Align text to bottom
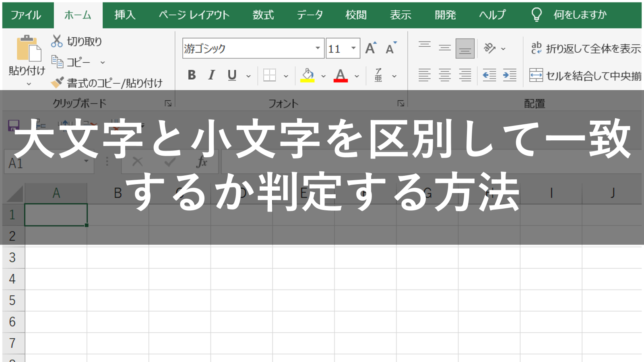Screen dimensions: 644x362 point(465,49)
